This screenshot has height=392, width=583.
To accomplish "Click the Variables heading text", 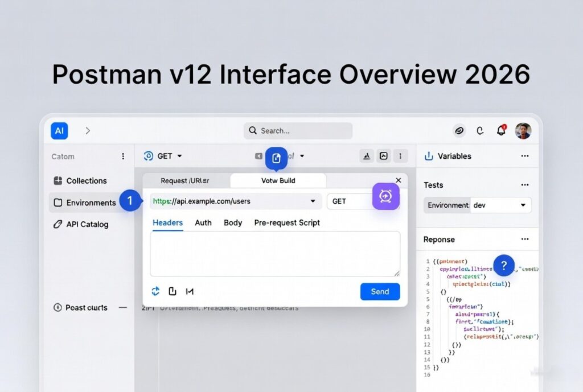I will pyautogui.click(x=454, y=156).
